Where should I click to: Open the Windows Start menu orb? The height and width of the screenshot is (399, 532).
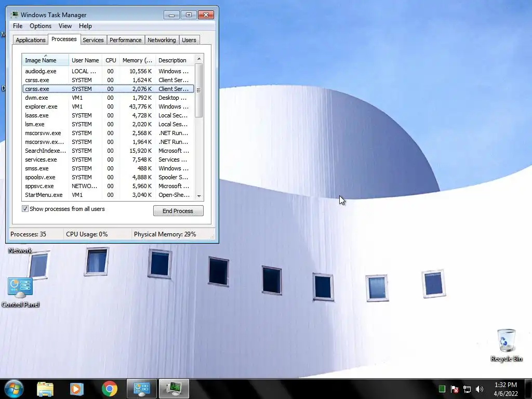pyautogui.click(x=14, y=389)
